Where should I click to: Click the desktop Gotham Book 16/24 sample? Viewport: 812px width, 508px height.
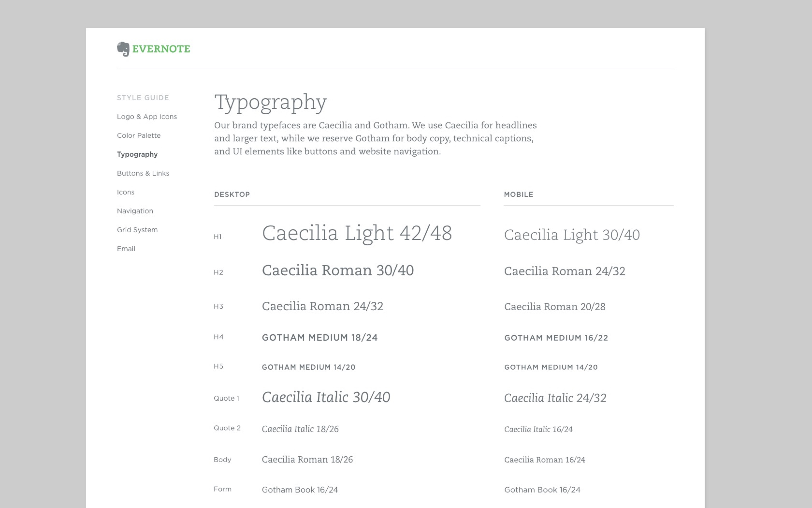pyautogui.click(x=300, y=490)
